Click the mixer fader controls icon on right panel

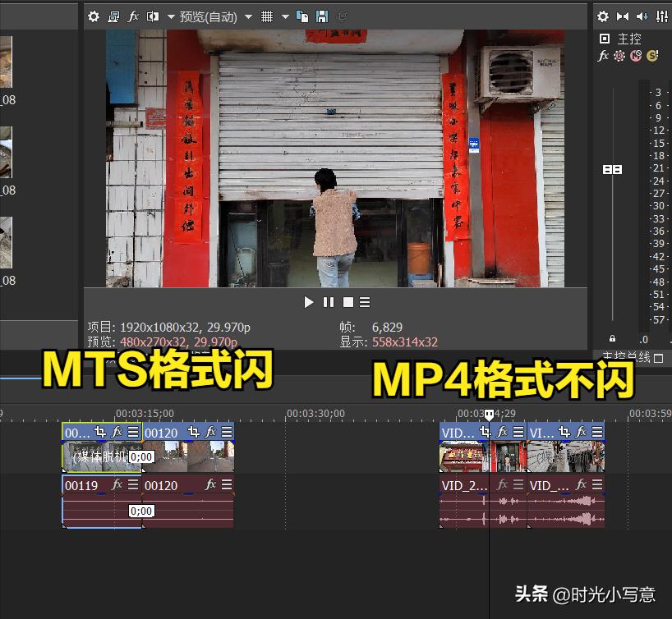(662, 16)
